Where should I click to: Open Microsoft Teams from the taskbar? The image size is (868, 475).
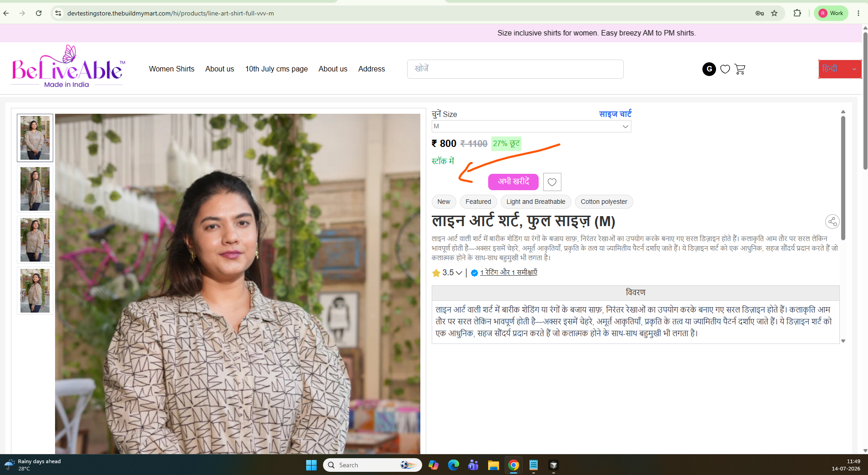pos(474,465)
